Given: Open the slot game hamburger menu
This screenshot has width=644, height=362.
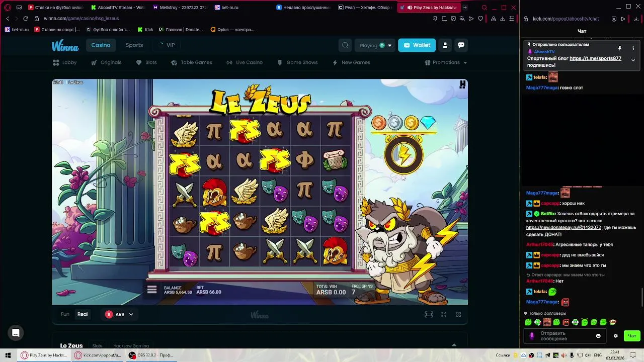Looking at the screenshot, I should 152,290.
